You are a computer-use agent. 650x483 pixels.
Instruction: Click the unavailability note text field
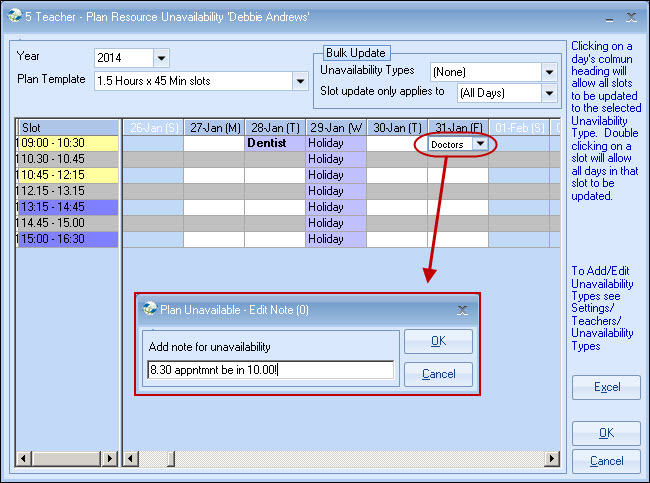[269, 370]
